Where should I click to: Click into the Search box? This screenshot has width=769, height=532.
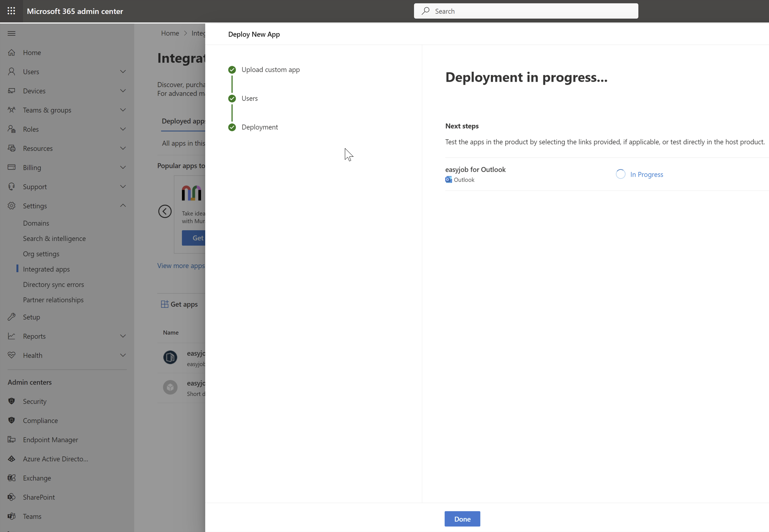(526, 11)
